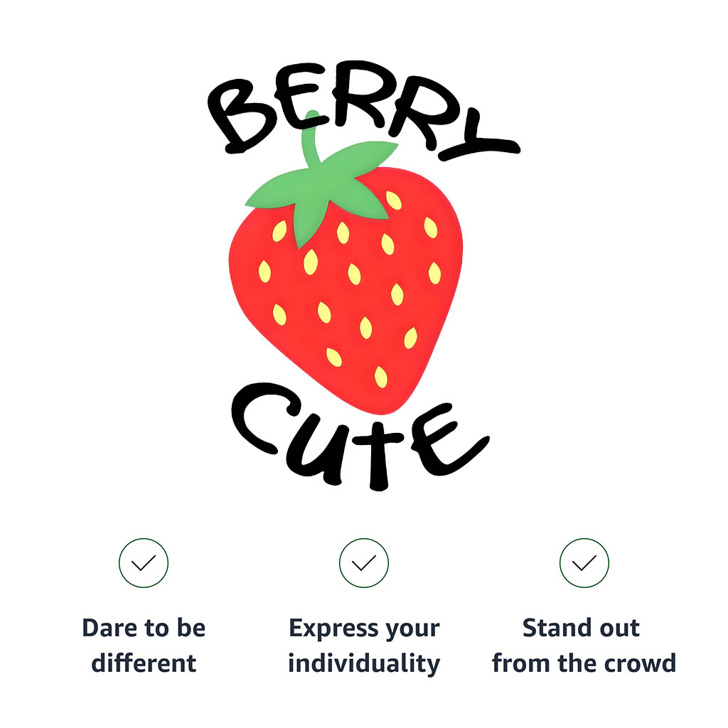Click the word "different"
The image size is (728, 728).
(x=144, y=663)
